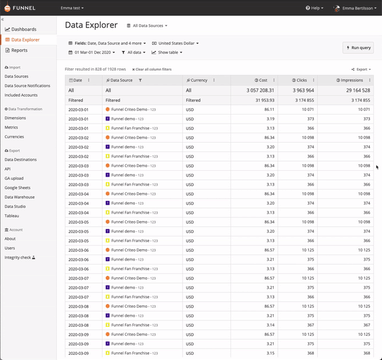Open the Show table view dropdown
Image resolution: width=382 pixels, height=360 pixels.
coord(167,52)
